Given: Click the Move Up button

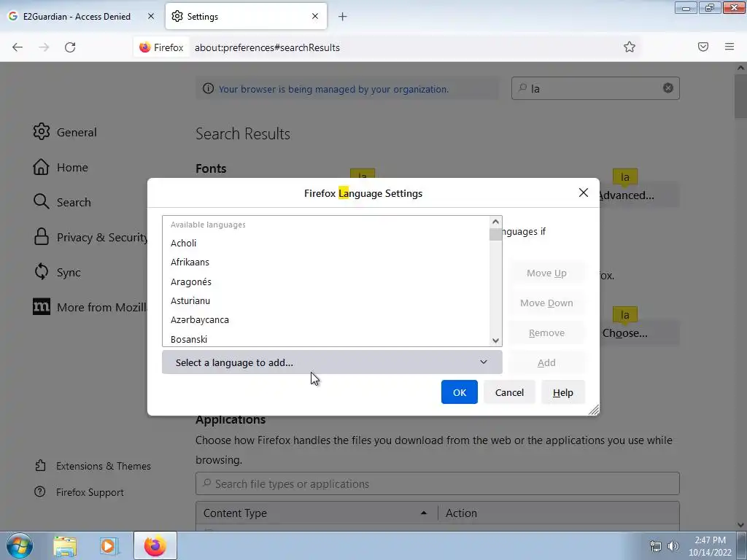Looking at the screenshot, I should [x=546, y=273].
